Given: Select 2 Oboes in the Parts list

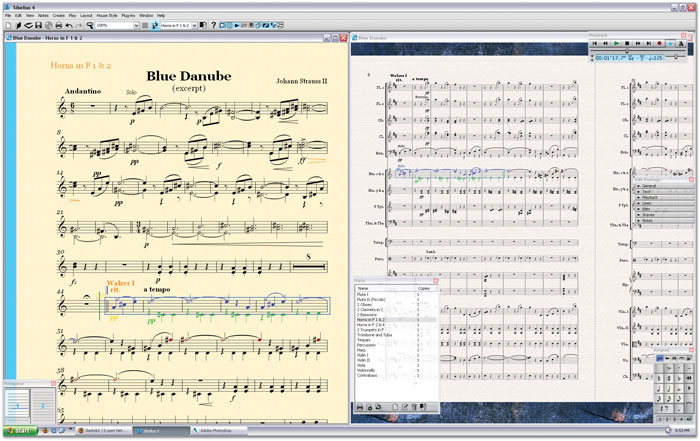Looking at the screenshot, I should click(396, 305).
